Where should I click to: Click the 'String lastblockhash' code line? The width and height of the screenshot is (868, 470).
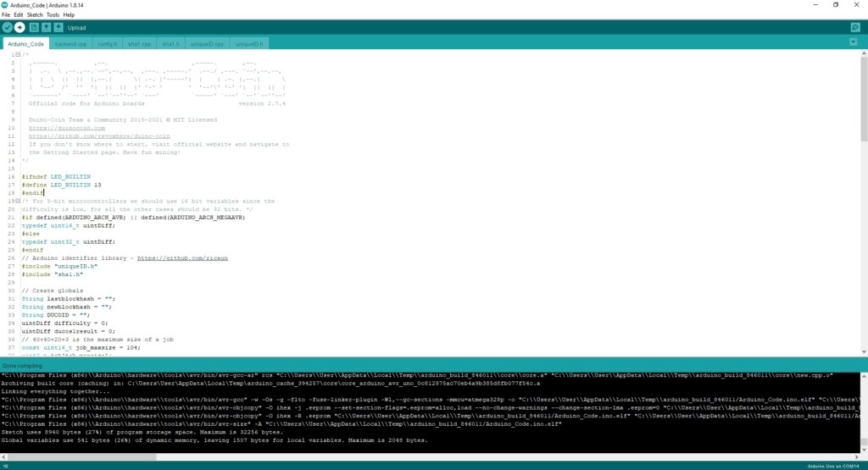pyautogui.click(x=69, y=299)
